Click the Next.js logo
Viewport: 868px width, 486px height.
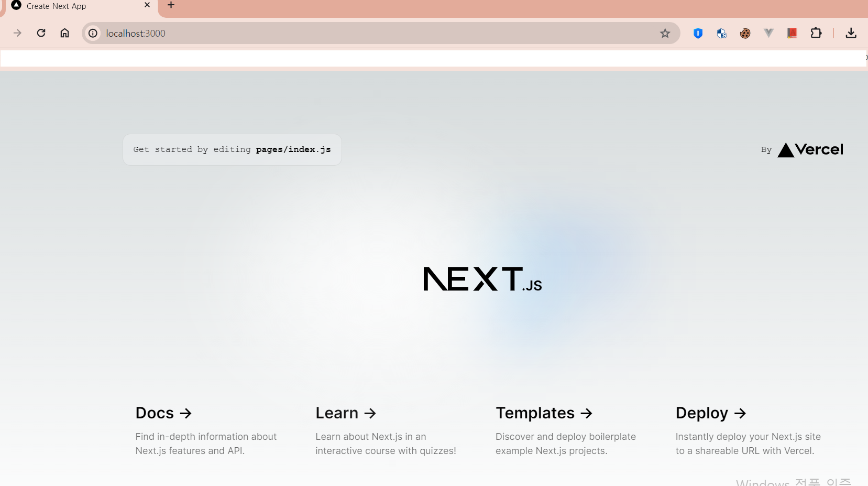(482, 278)
